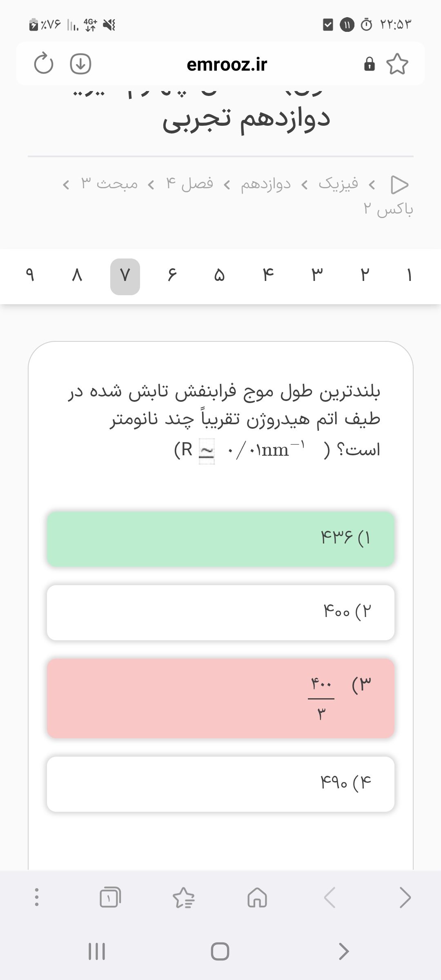441x980 pixels.
Task: Open the فیزیک breadcrumb link
Action: coord(338,184)
